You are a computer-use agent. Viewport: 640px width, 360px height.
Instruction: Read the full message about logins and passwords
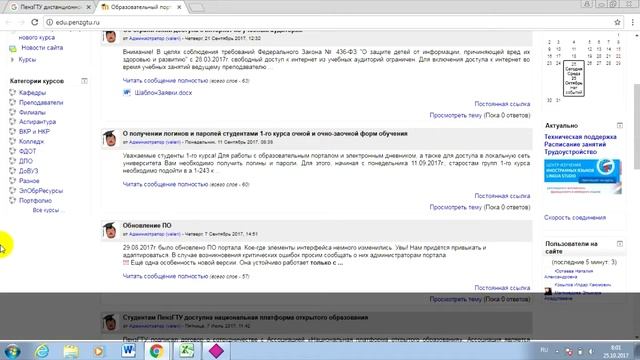pos(165,184)
